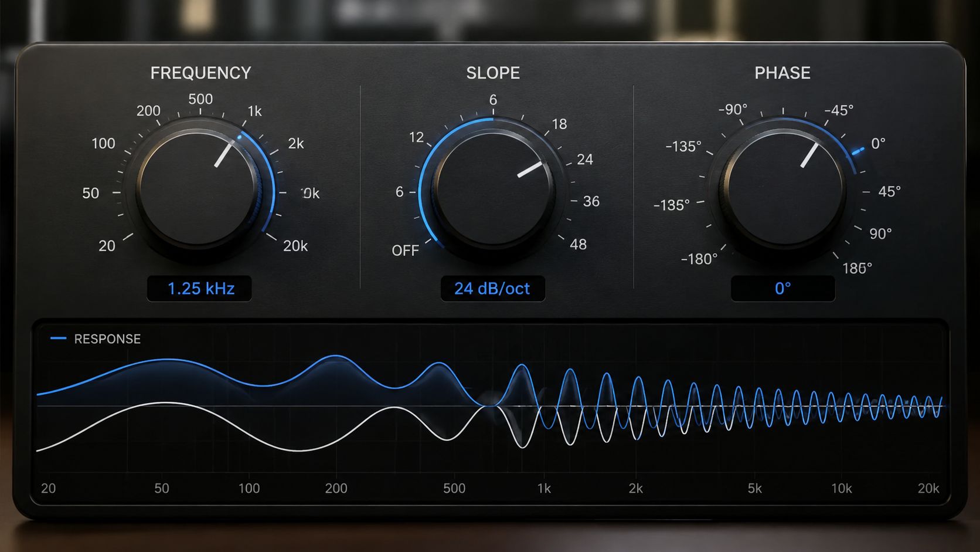980x552 pixels.
Task: Click the 50 label on response graph axis
Action: 162,488
